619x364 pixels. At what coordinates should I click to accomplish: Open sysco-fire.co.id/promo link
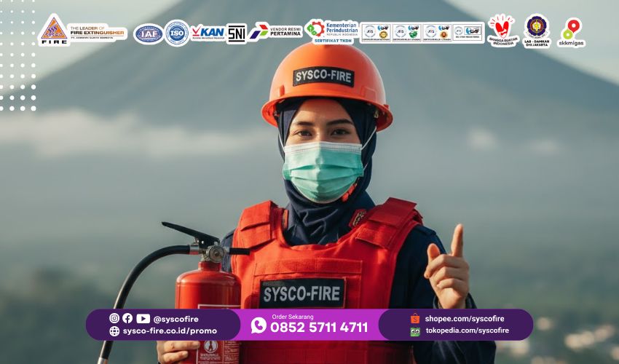(170, 331)
